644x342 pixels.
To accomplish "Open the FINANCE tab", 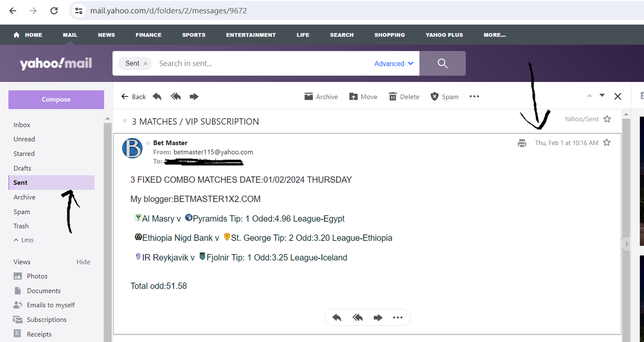I will [148, 35].
